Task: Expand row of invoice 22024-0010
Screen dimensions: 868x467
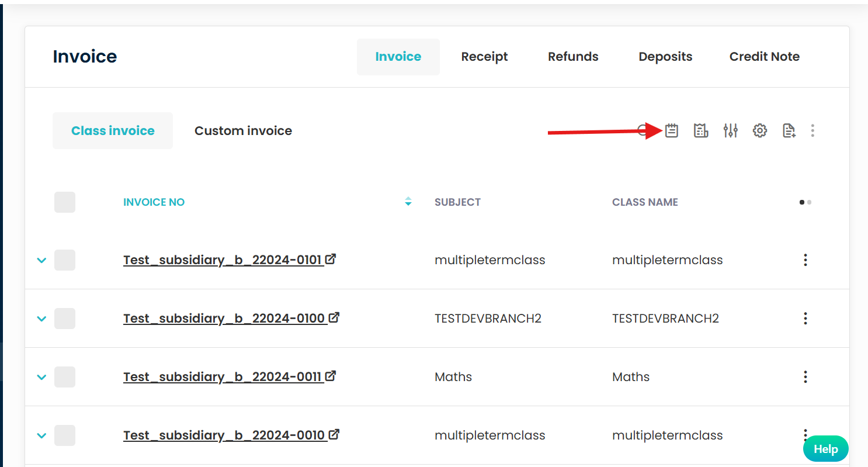Action: click(x=41, y=435)
